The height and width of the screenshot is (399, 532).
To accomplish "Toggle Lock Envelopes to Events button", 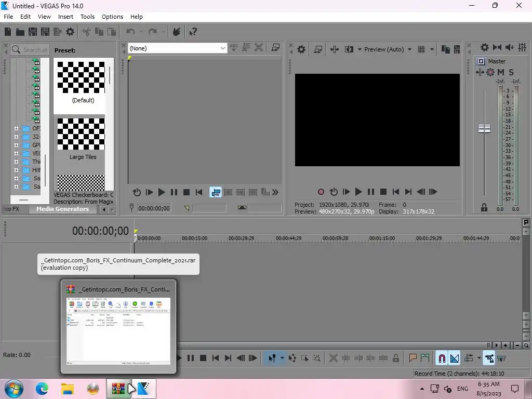I will 489,358.
